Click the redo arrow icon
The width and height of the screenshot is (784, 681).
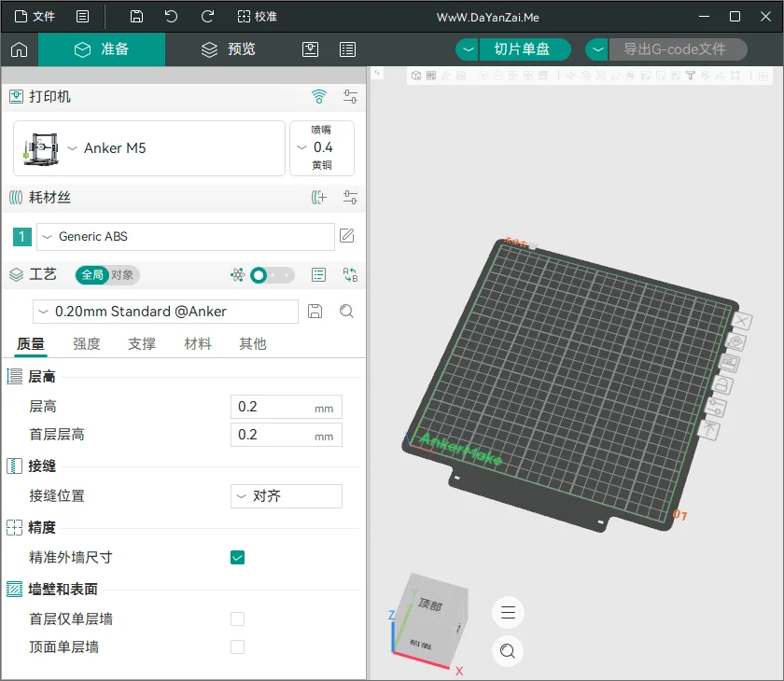click(207, 17)
